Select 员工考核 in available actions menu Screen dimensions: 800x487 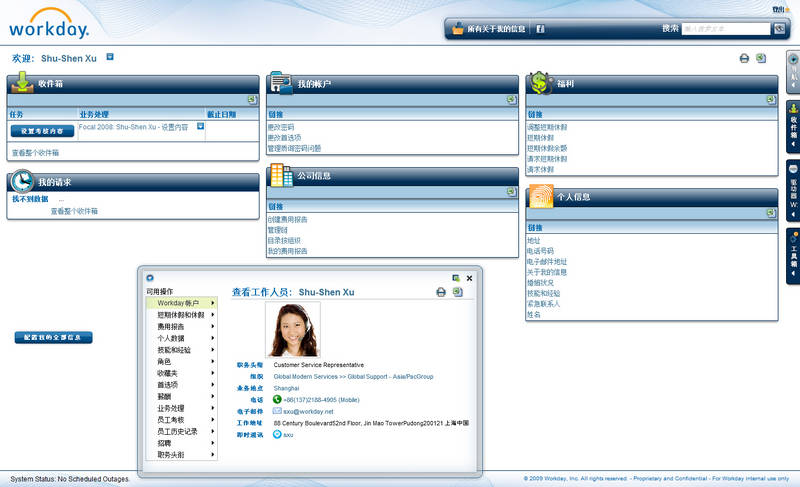tap(171, 419)
